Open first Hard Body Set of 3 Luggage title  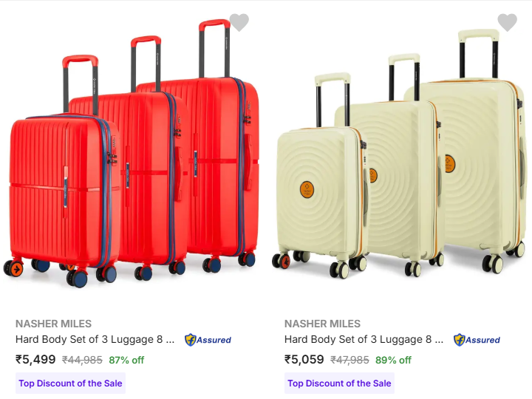pos(95,339)
